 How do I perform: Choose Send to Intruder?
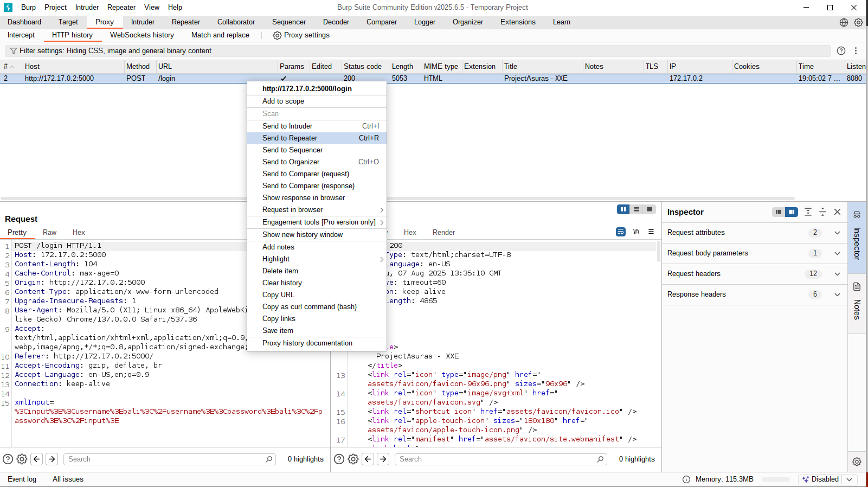(317, 126)
